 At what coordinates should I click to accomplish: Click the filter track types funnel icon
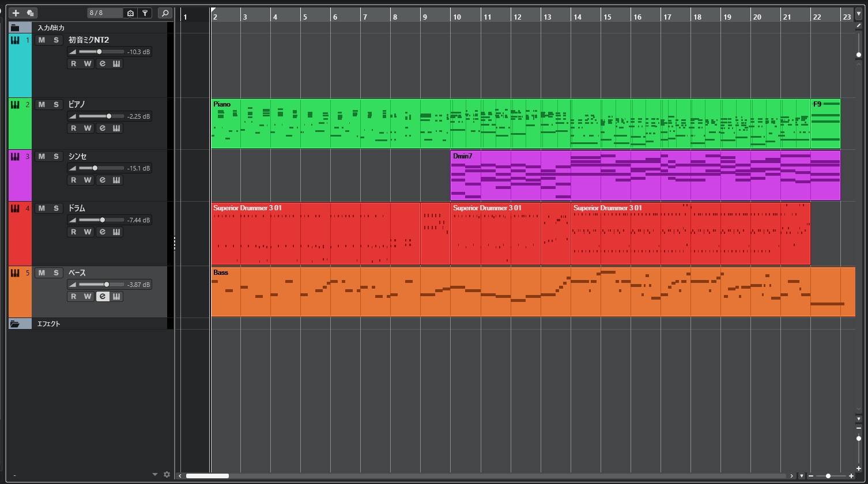tap(145, 13)
